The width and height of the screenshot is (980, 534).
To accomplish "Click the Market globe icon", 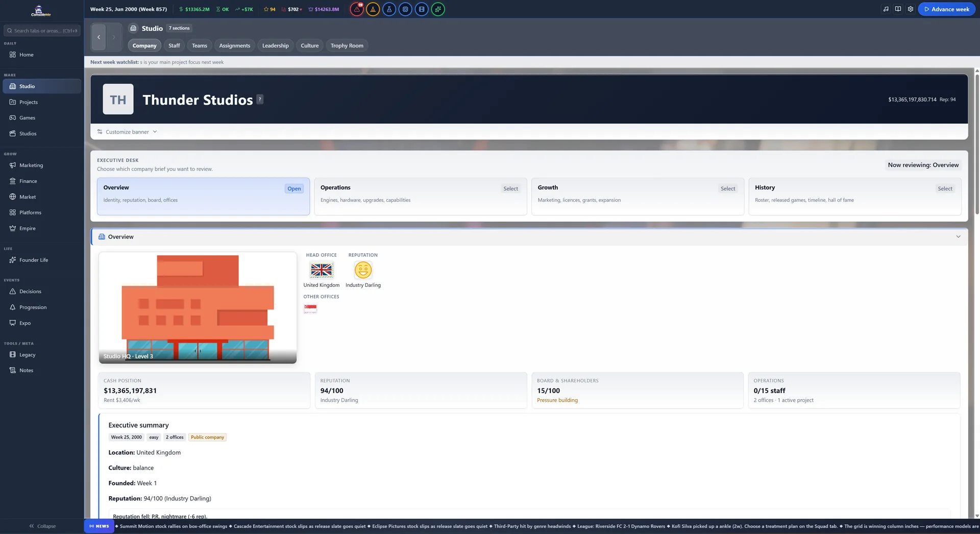I will click(13, 197).
